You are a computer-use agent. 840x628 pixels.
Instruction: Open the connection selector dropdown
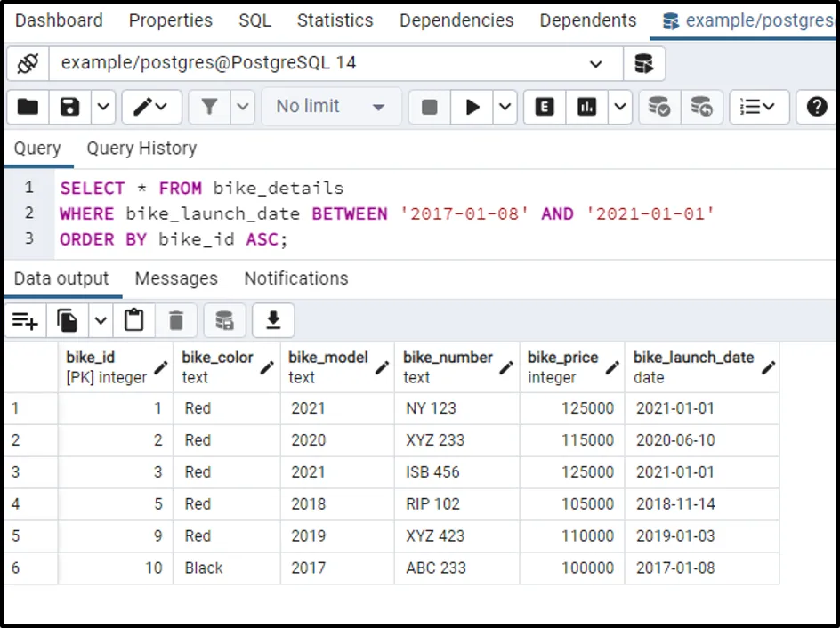pos(595,63)
